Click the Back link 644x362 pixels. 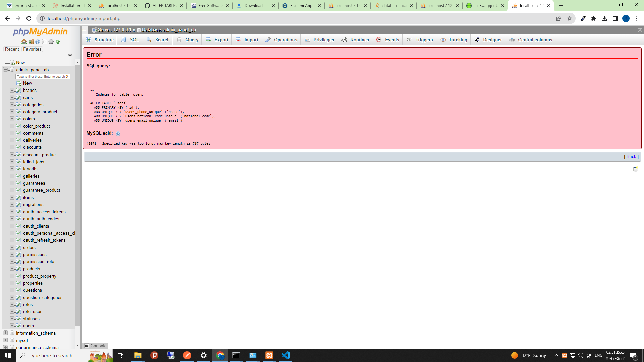(x=631, y=157)
